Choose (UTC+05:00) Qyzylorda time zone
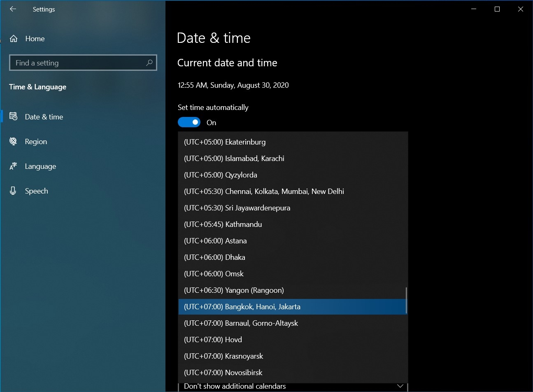Viewport: 533px width, 392px height. pyautogui.click(x=293, y=175)
